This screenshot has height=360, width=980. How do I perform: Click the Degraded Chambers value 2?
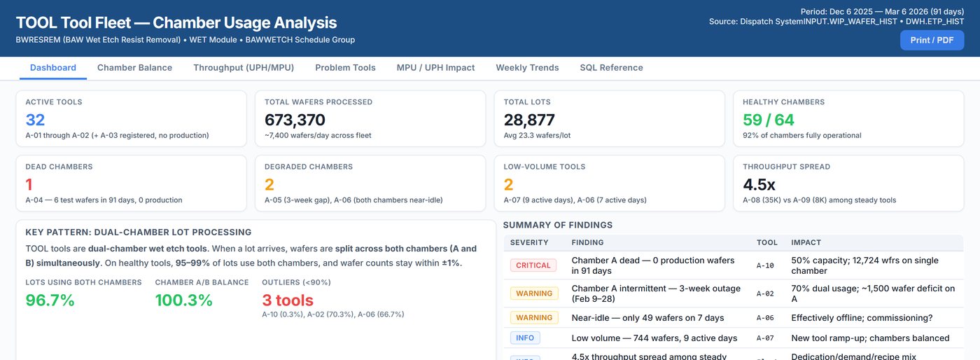tap(269, 185)
